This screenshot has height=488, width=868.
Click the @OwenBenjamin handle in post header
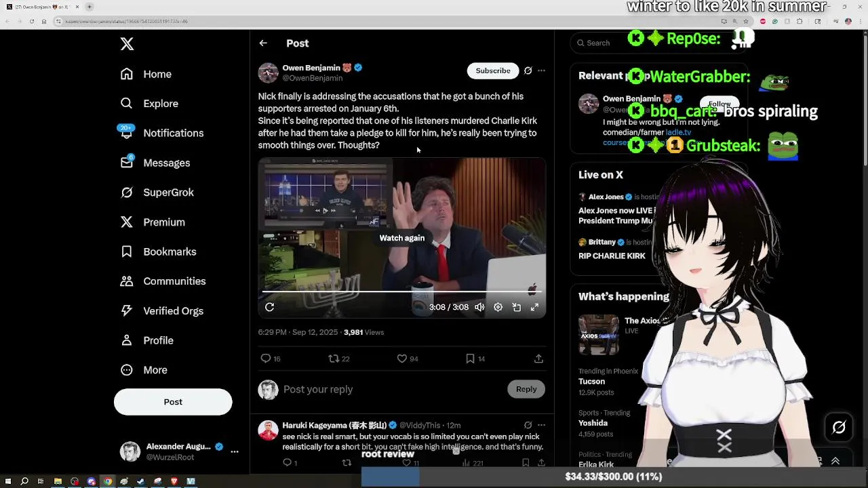pos(313,78)
